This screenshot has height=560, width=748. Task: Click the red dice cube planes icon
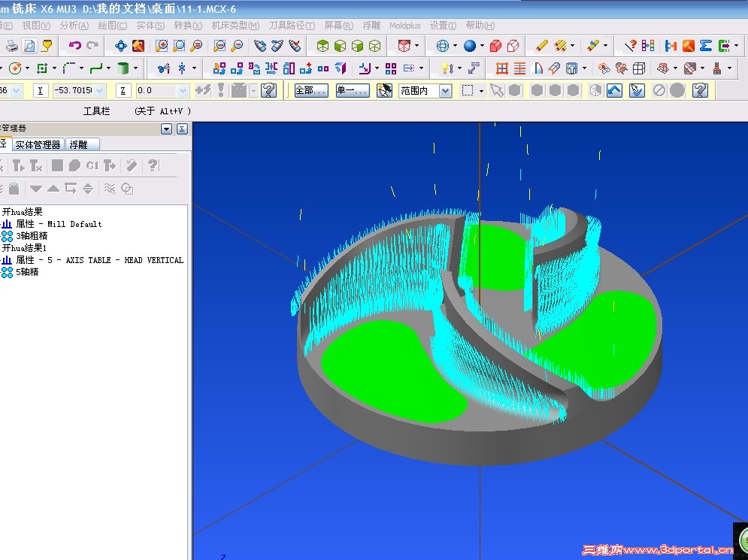(x=404, y=46)
